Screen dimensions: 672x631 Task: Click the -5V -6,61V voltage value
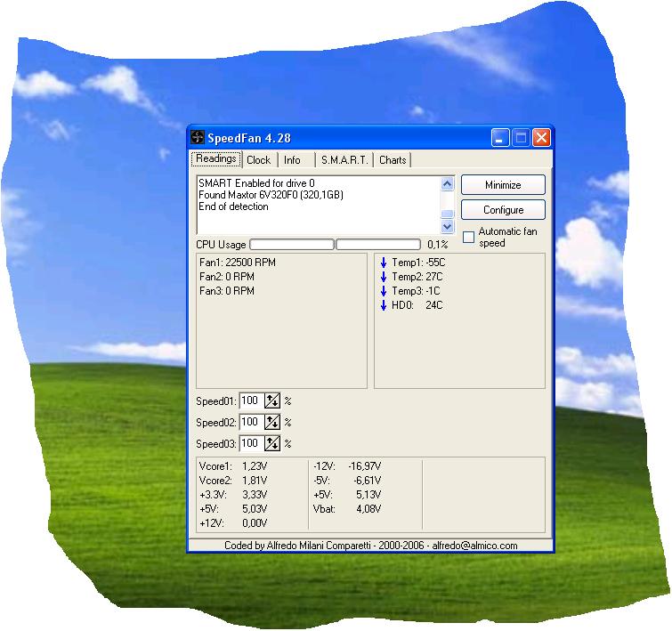(368, 480)
